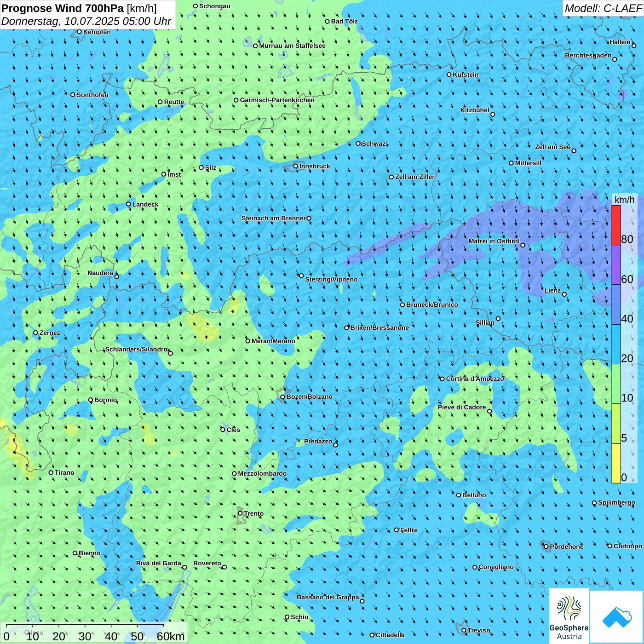Click the light blue 20 km/h legend swatch
Viewport: 644px width, 644px height.
[x=616, y=345]
